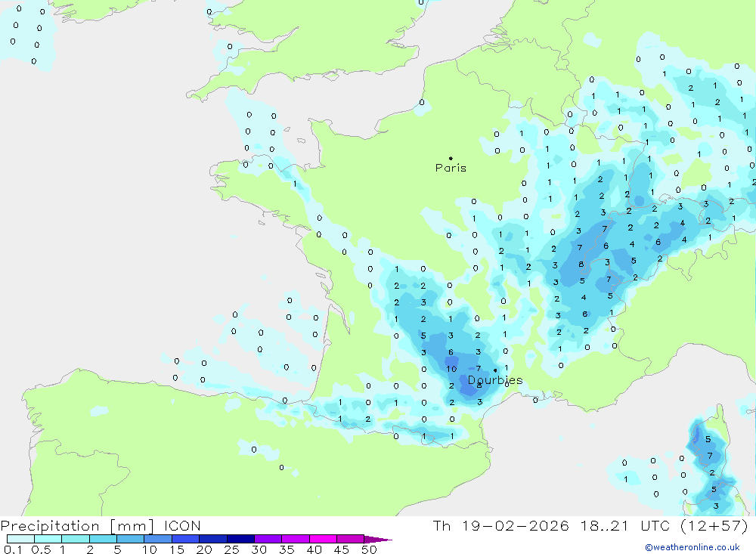Screen dimensions: 756x554
Task: Select the 20–25 mm legend swatch
Action: (x=212, y=539)
